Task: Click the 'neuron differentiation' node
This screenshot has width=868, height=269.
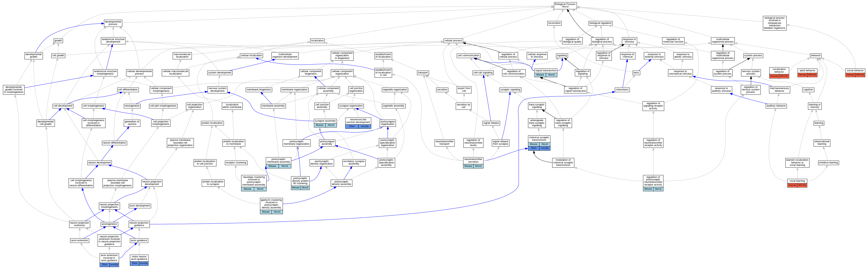Action: tap(115, 143)
